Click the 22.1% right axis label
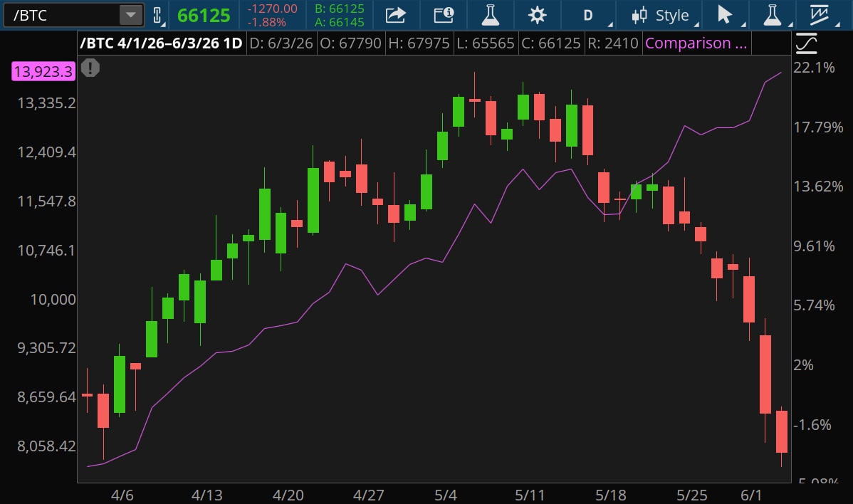Image resolution: width=853 pixels, height=504 pixels. (814, 68)
